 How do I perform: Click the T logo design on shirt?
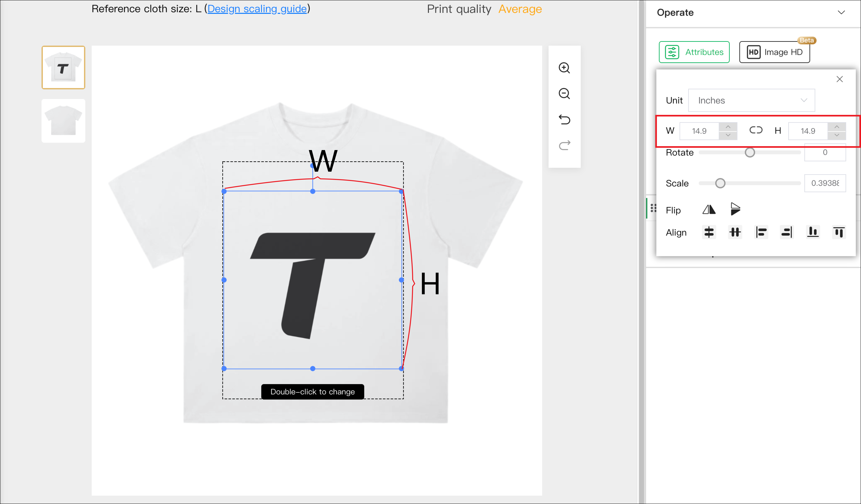(312, 286)
